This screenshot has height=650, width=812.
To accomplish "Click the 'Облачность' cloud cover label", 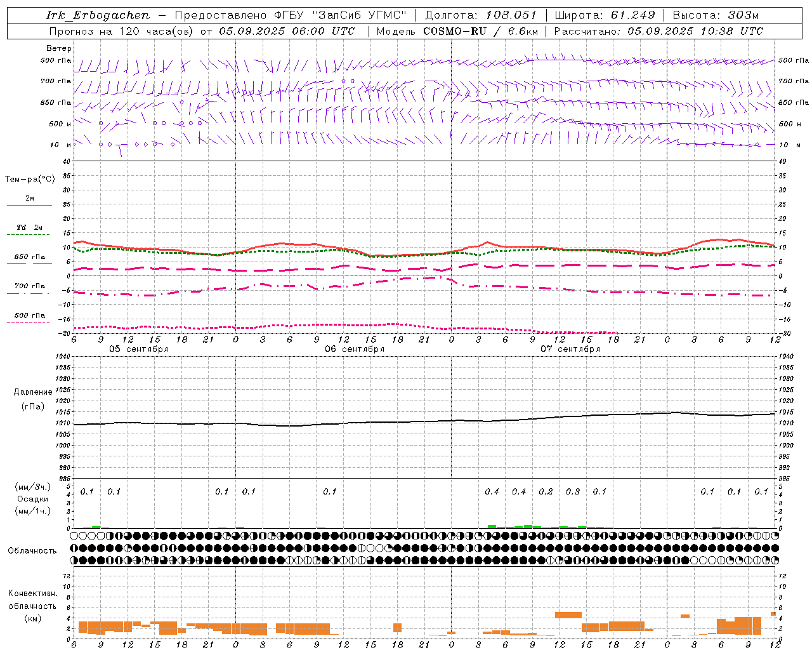I will point(32,551).
